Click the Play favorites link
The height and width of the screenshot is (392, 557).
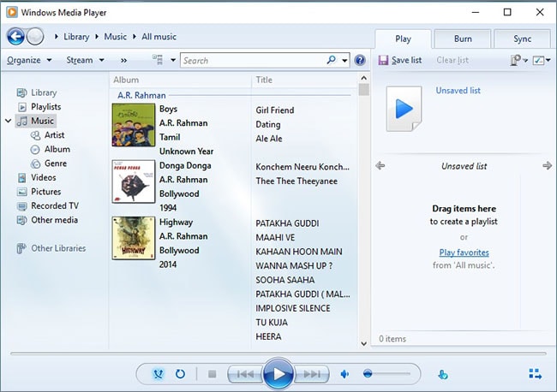pyautogui.click(x=464, y=252)
